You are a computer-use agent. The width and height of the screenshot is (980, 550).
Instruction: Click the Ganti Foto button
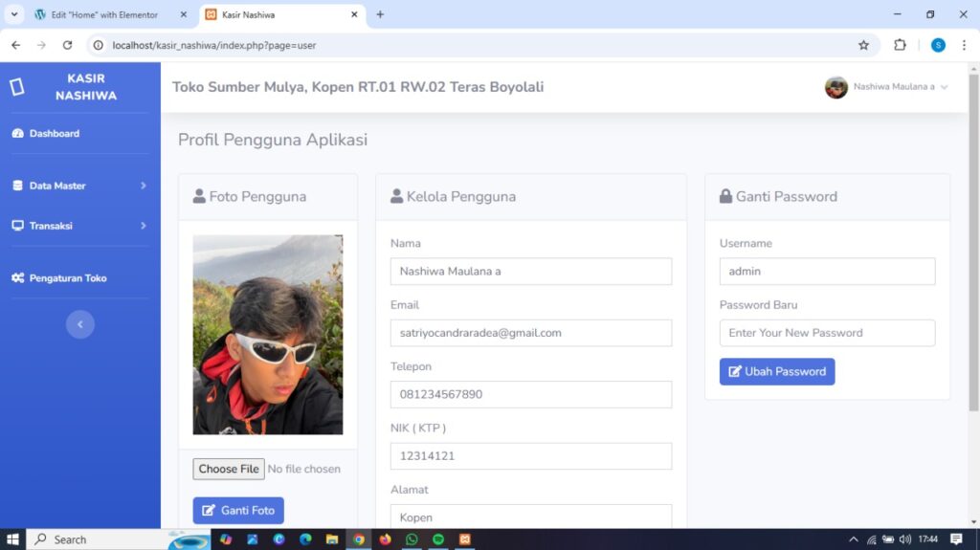[238, 511]
